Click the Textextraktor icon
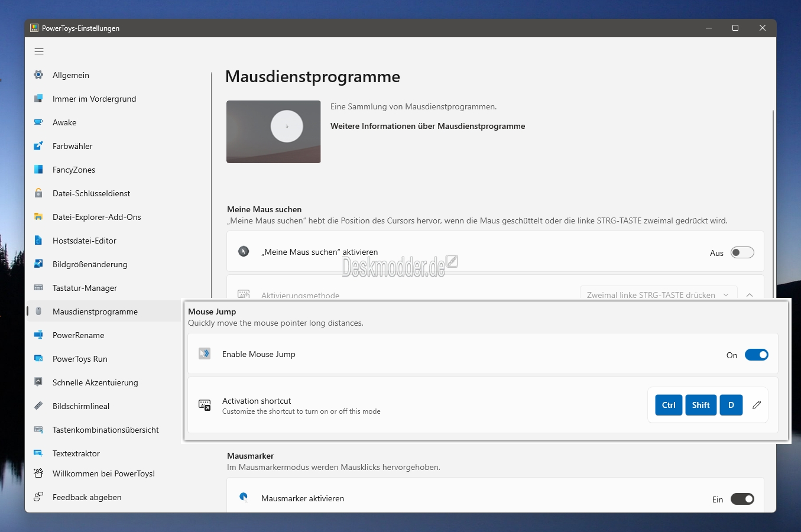The height and width of the screenshot is (532, 801). click(38, 453)
